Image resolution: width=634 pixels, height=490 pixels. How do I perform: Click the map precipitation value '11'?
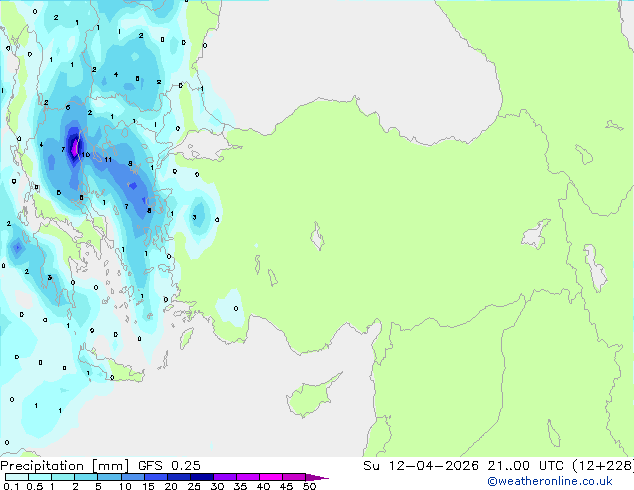[108, 160]
